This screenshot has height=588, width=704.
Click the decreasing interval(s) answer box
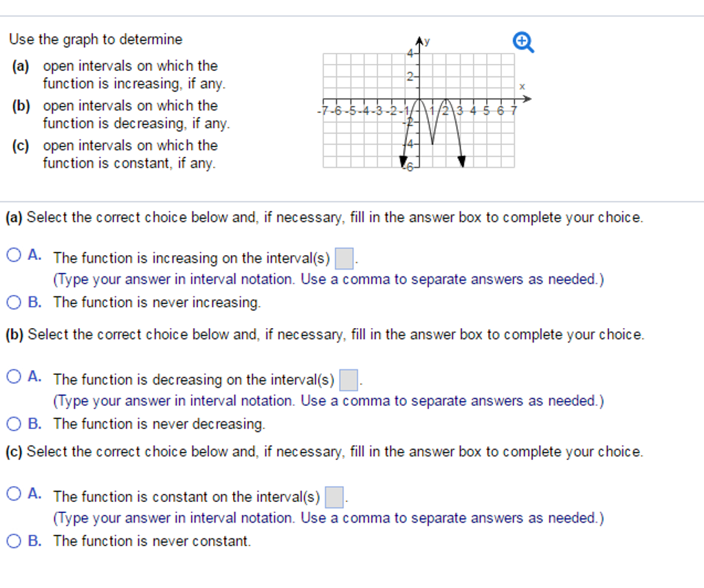tap(353, 379)
